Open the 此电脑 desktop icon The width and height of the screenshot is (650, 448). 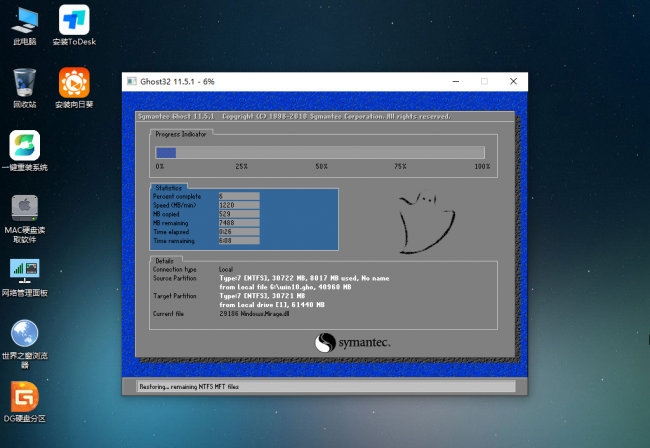coord(24,26)
